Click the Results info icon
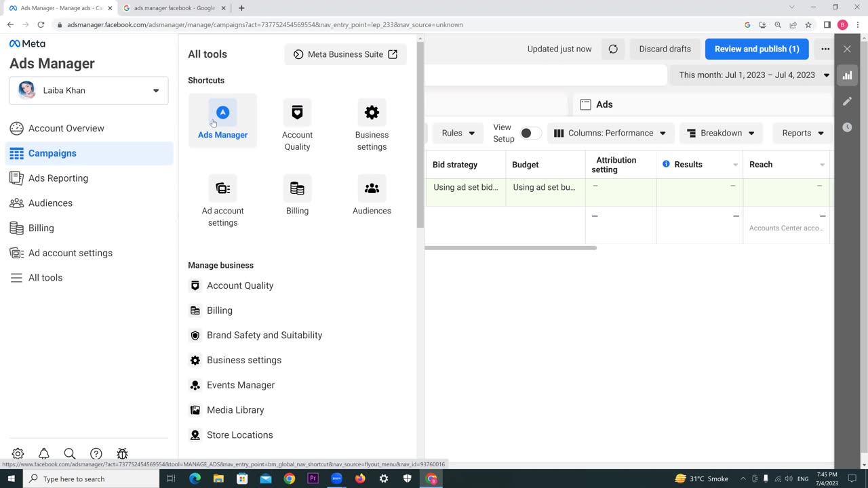Screen dimensions: 868x488 pyautogui.click(x=666, y=164)
